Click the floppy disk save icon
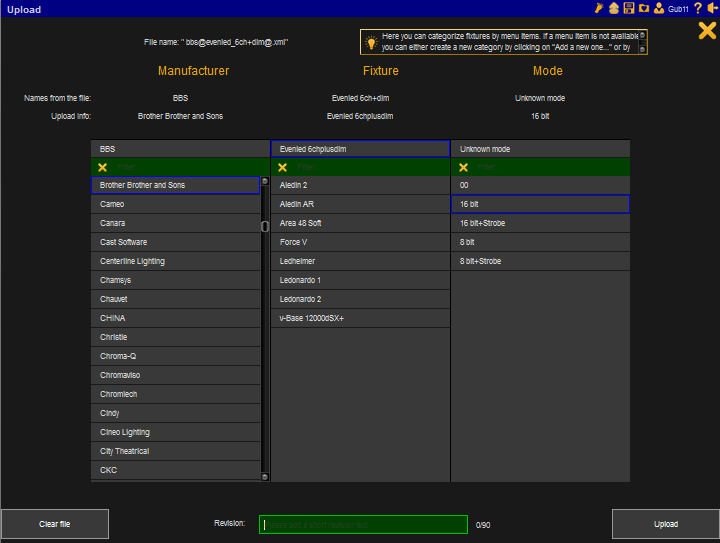Screen dimensions: 720x543 click(629, 8)
